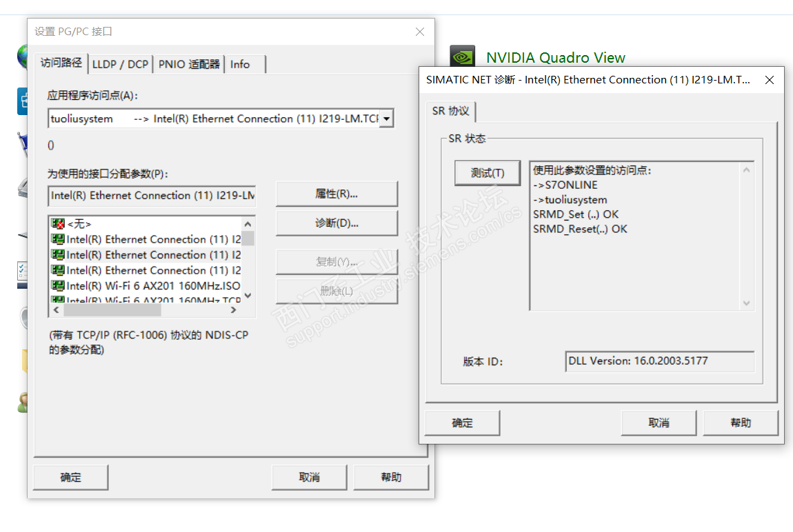Click the NVIDIA Quadro View title text
This screenshot has width=793, height=532.
click(556, 58)
